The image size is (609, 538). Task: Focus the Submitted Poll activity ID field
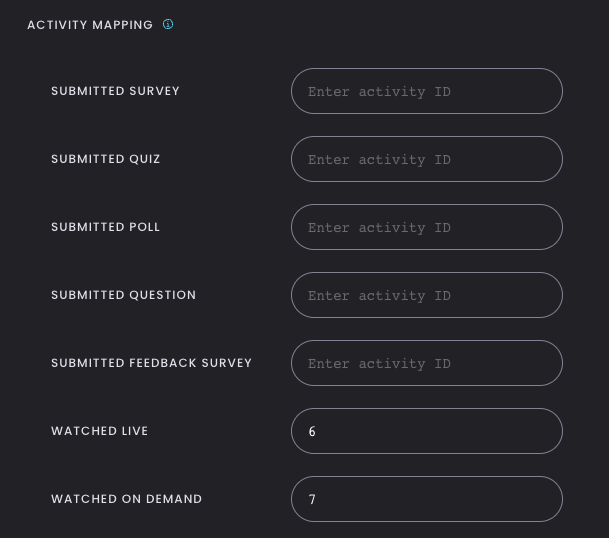[427, 227]
